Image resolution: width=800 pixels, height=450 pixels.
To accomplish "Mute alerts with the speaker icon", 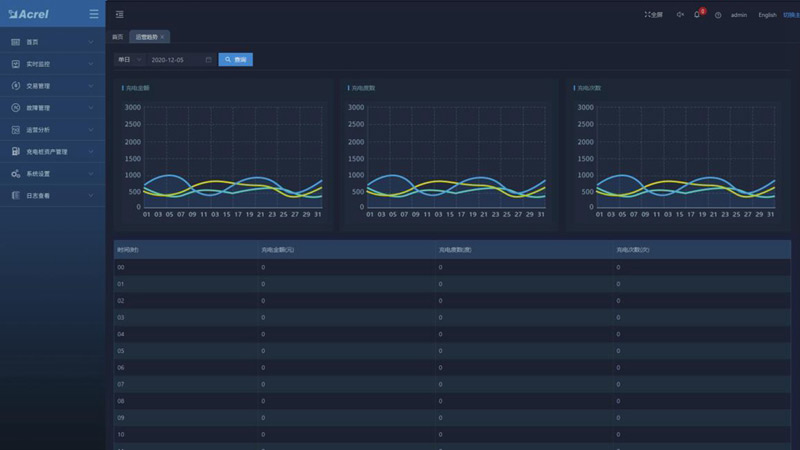I will [x=680, y=15].
